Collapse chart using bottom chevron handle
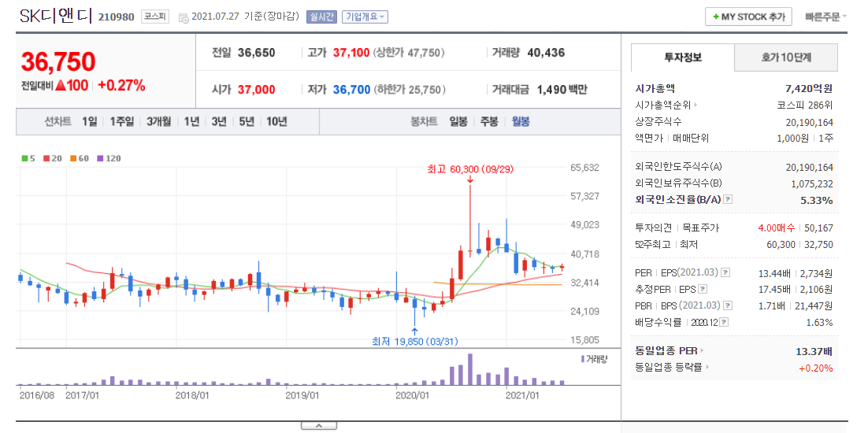Viewport: 868px width, 433px height. pos(318,426)
